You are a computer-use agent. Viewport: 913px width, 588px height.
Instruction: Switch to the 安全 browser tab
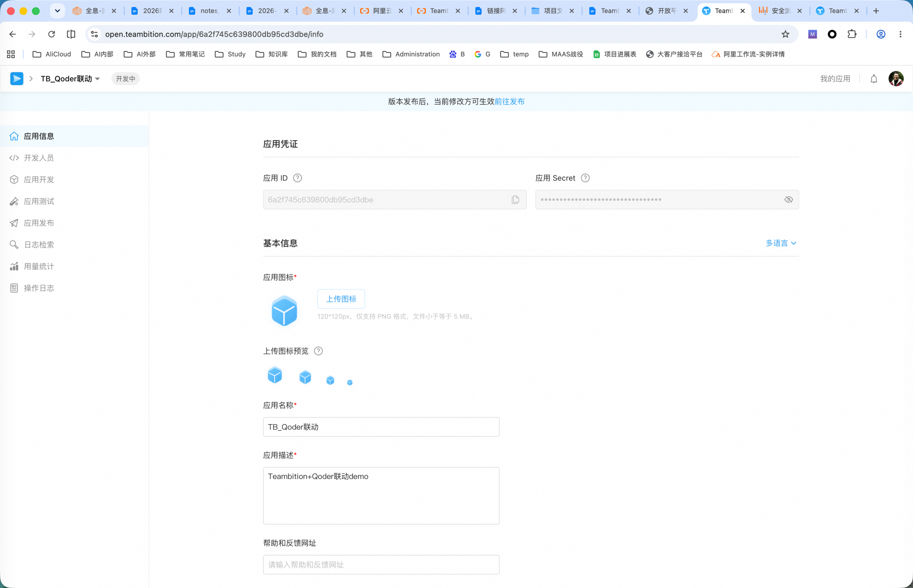[780, 11]
